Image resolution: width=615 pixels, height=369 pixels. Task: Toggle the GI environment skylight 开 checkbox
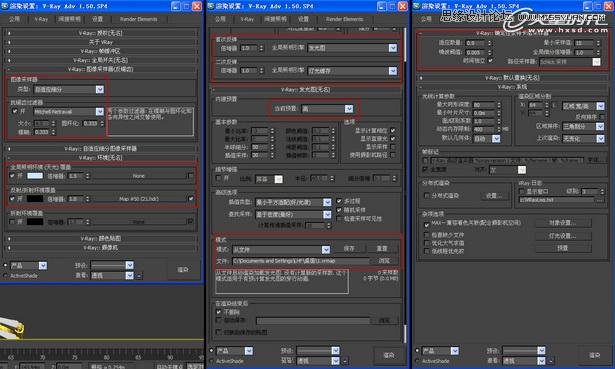click(x=13, y=176)
